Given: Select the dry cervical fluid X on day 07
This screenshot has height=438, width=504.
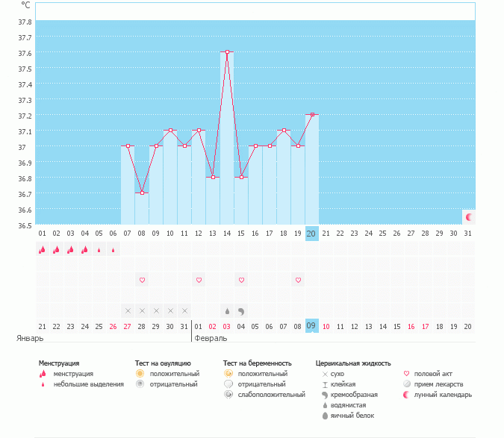Looking at the screenshot, I should [x=128, y=310].
